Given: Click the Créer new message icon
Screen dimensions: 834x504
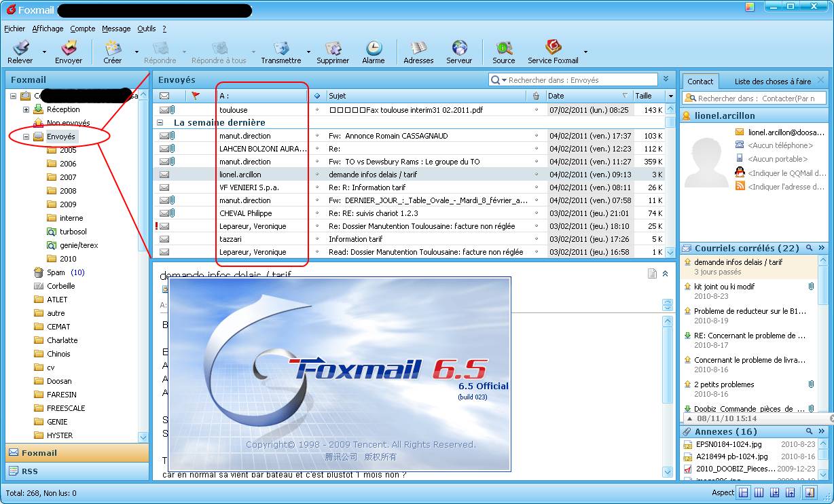Looking at the screenshot, I should [x=113, y=48].
